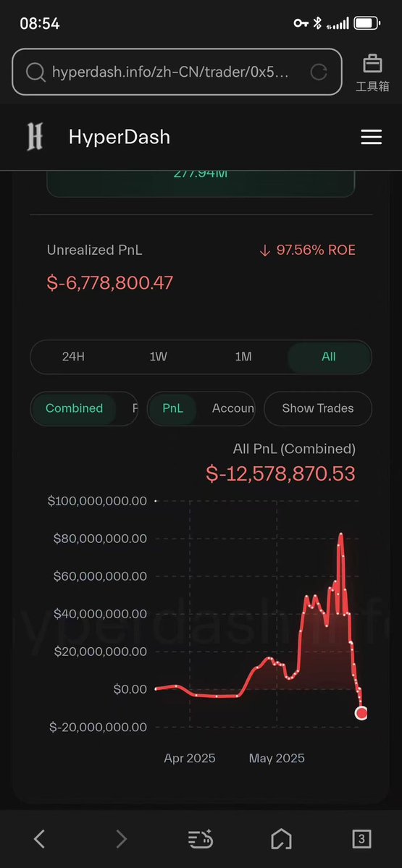Open the browser reading list icon

tap(201, 839)
